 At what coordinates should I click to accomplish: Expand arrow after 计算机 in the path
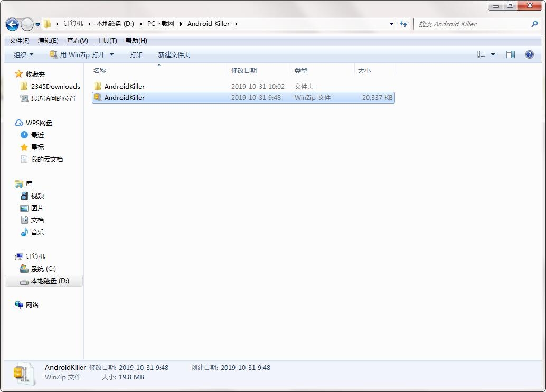click(89, 24)
